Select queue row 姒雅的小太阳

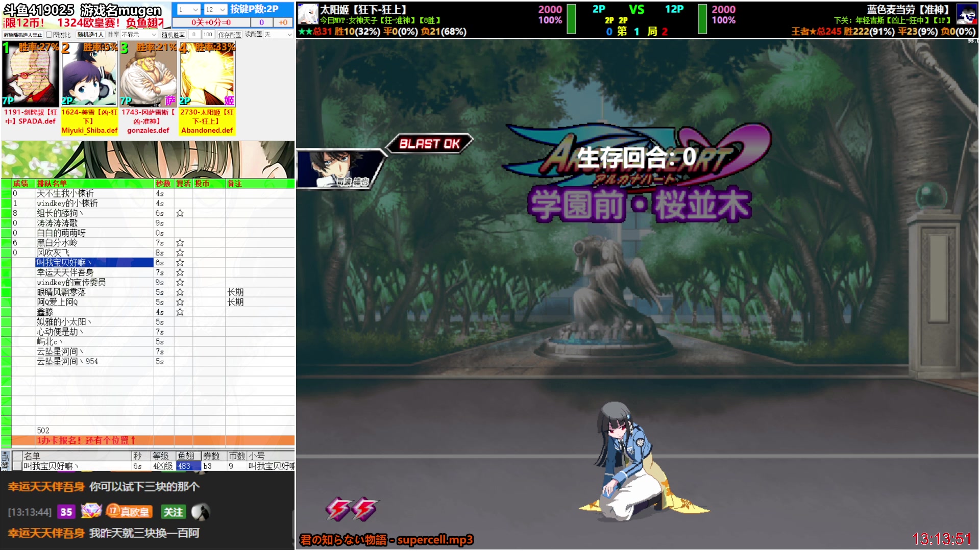pyautogui.click(x=94, y=322)
